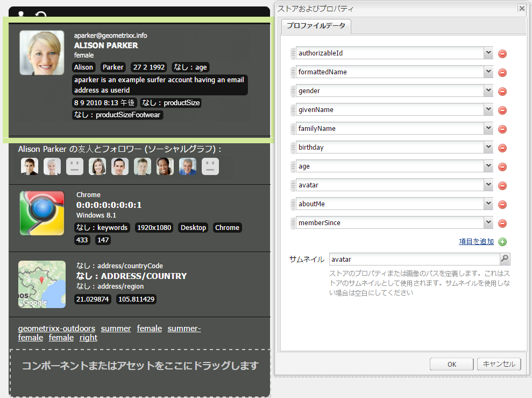
Task: Remove the givenName property row
Action: pyautogui.click(x=502, y=110)
